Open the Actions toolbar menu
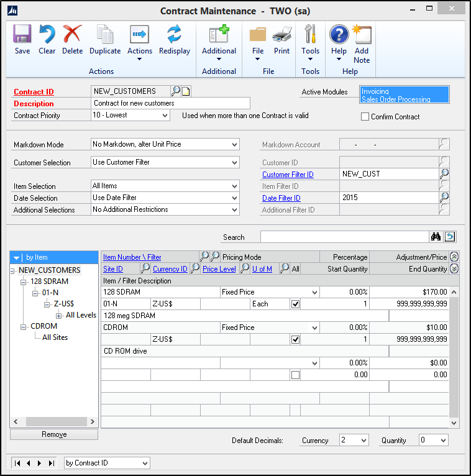 click(139, 34)
